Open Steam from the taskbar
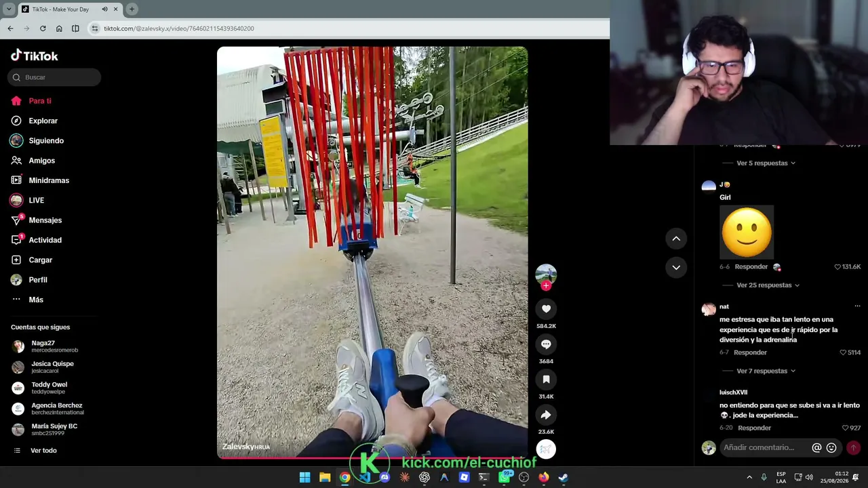Viewport: 868px width, 488px height. (563, 477)
